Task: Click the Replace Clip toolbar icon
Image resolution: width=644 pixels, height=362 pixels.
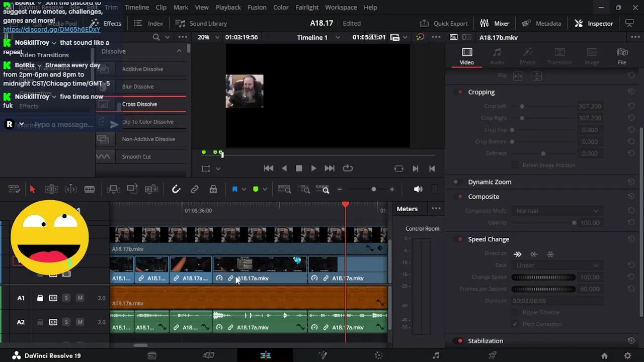Action: tap(151, 189)
